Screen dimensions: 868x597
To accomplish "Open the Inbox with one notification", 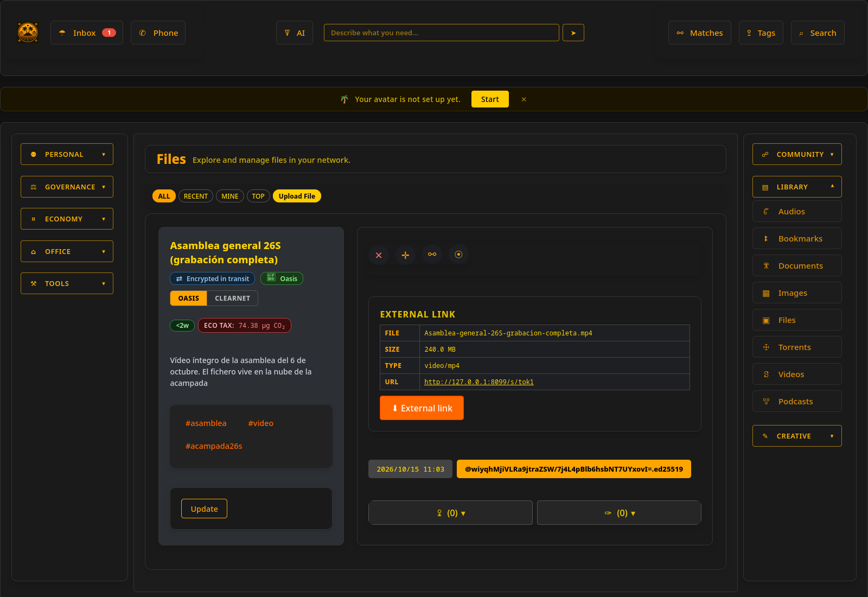I will [87, 33].
